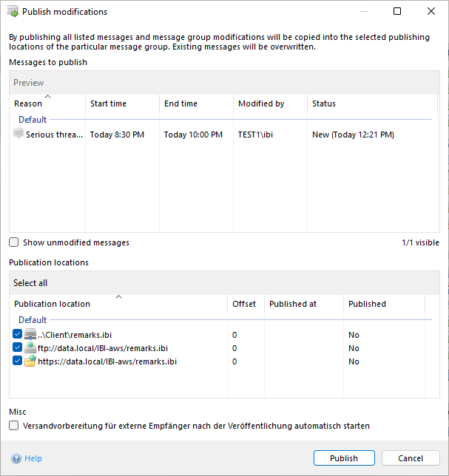
Task: Click the Preview toolbar item
Action: coord(29,83)
